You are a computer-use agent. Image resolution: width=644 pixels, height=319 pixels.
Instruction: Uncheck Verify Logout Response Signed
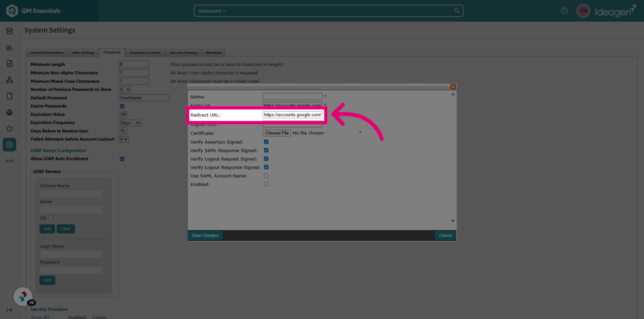click(266, 167)
